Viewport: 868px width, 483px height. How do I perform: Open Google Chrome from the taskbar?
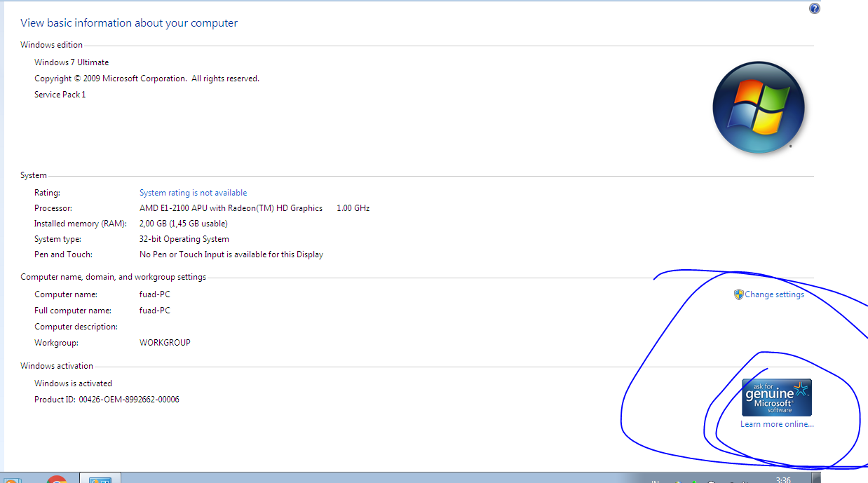click(57, 479)
